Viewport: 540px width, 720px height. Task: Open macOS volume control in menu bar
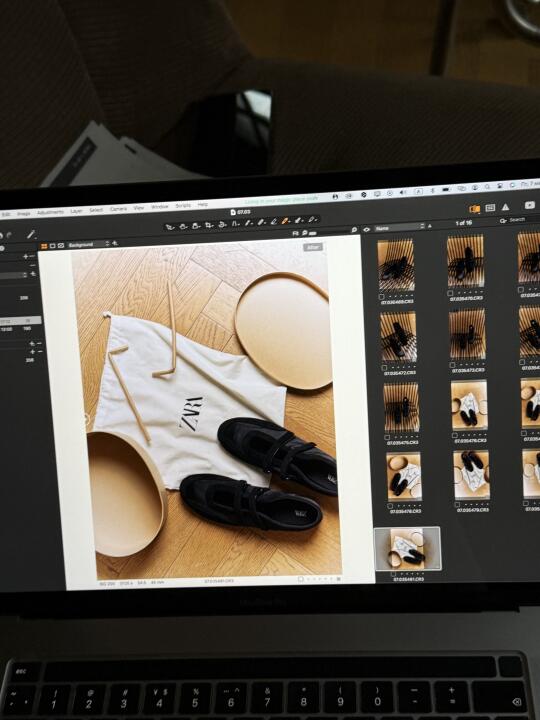click(x=403, y=192)
